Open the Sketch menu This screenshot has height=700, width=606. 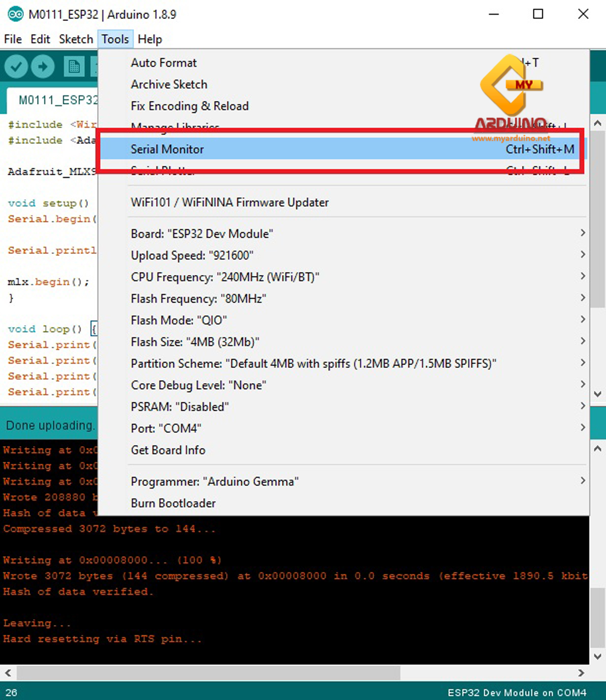tap(76, 39)
